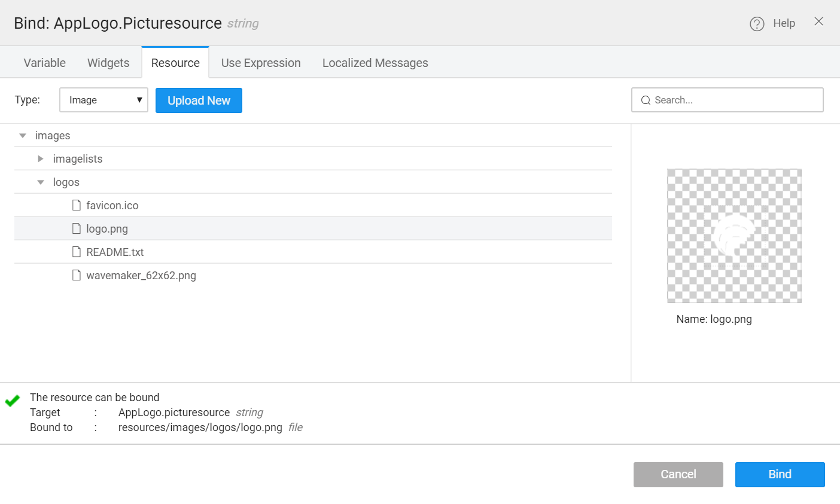The height and width of the screenshot is (504, 840).
Task: Switch to the Widgets tab
Action: [108, 62]
